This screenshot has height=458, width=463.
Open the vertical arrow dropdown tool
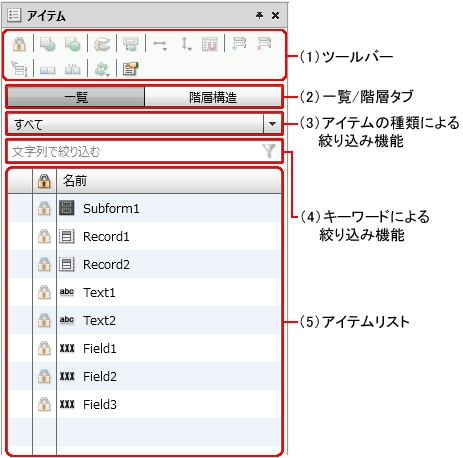click(186, 44)
